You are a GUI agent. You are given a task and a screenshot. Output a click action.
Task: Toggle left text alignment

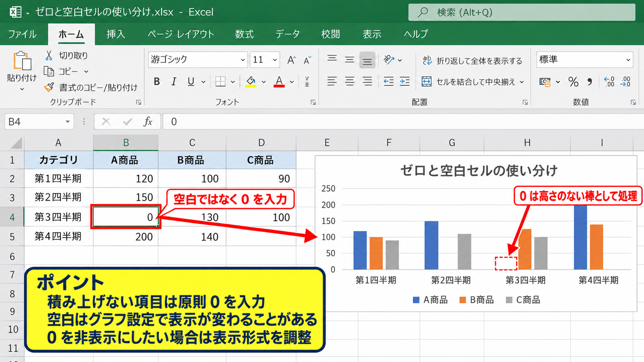332,82
